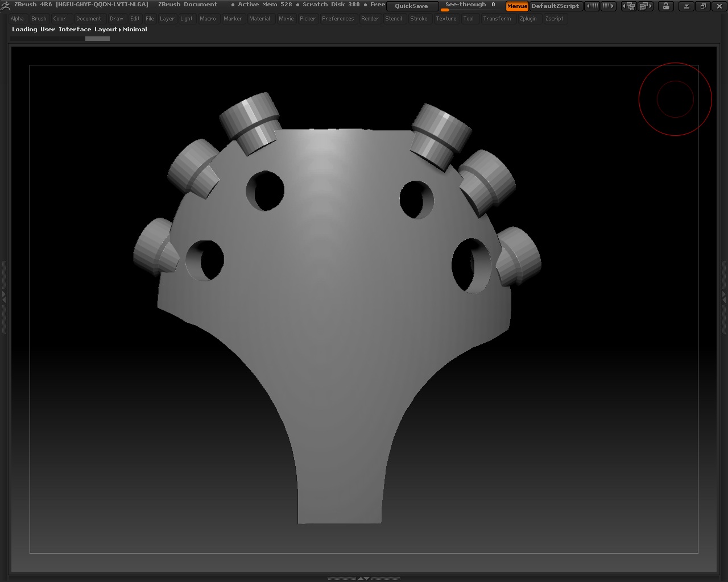This screenshot has height=582, width=728.
Task: Click the DefaultZScript button
Action: pyautogui.click(x=555, y=6)
